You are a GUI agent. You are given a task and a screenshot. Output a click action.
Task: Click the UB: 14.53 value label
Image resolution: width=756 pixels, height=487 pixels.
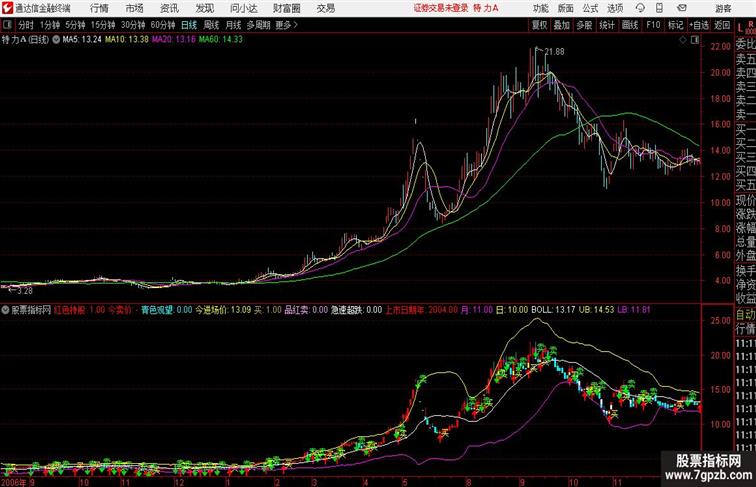[x=596, y=310]
